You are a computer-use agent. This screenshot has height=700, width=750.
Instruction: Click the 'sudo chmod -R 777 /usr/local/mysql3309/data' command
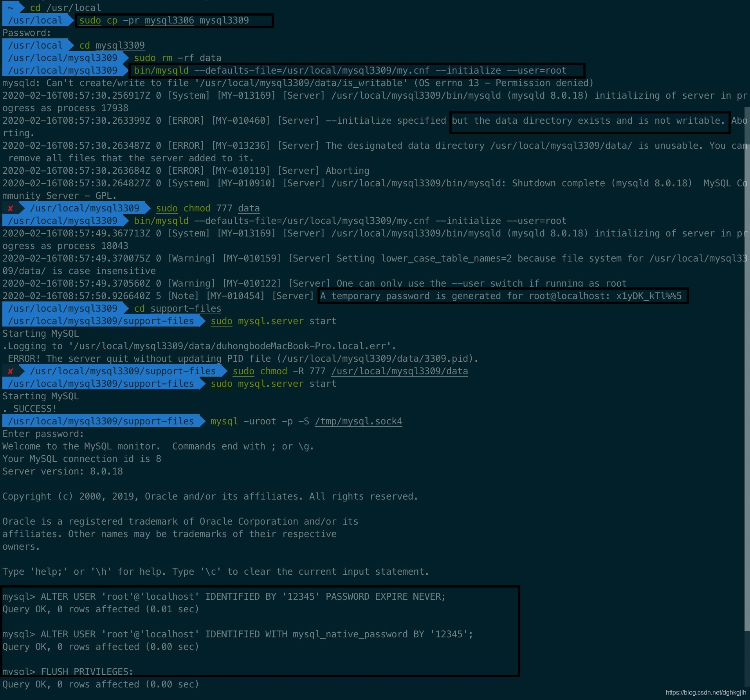[x=350, y=371]
